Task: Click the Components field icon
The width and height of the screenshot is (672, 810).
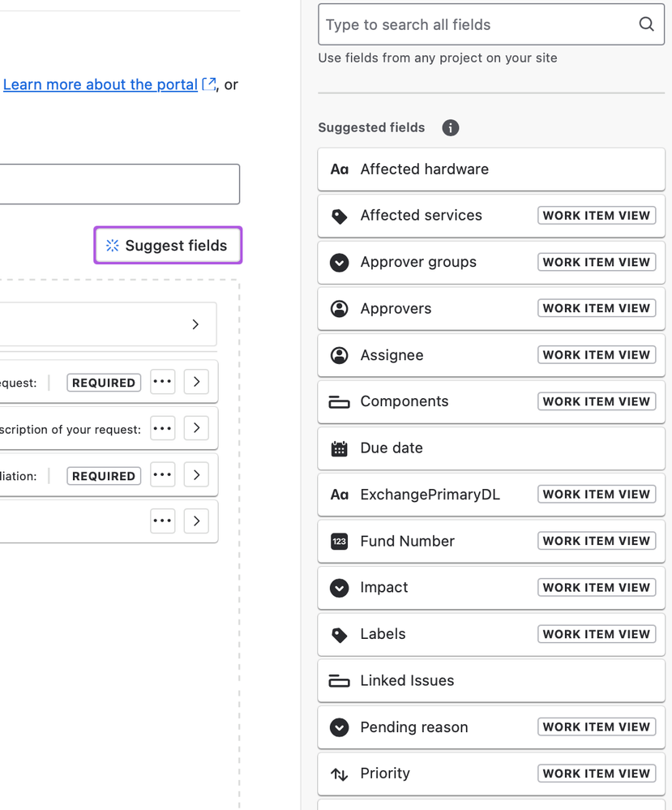Action: click(339, 401)
